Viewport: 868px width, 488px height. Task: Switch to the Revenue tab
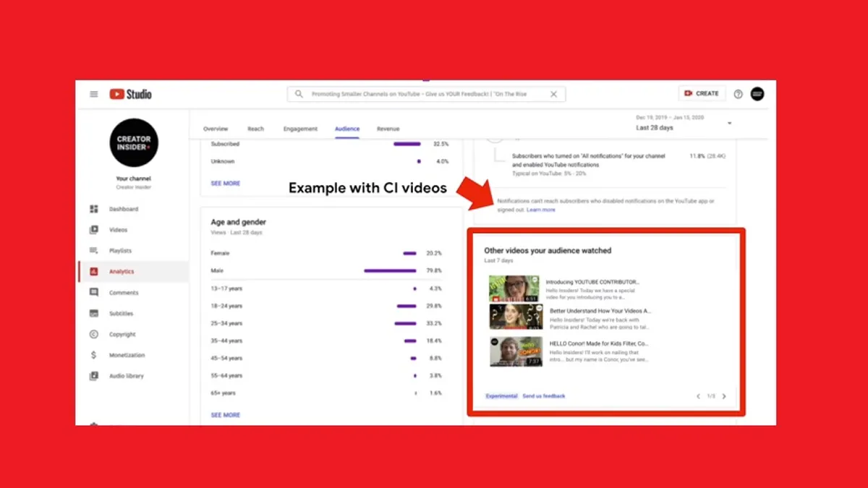point(388,129)
